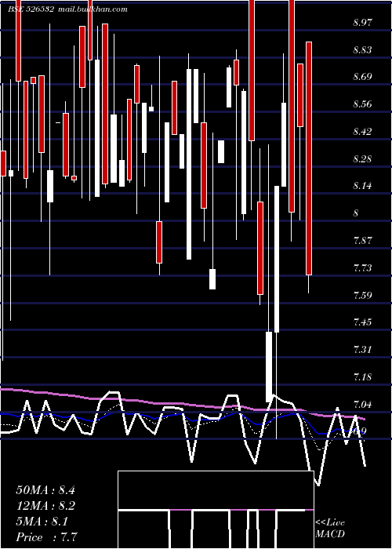Select the 8.69 price axis label
The width and height of the screenshot is (392, 549).
point(362,77)
